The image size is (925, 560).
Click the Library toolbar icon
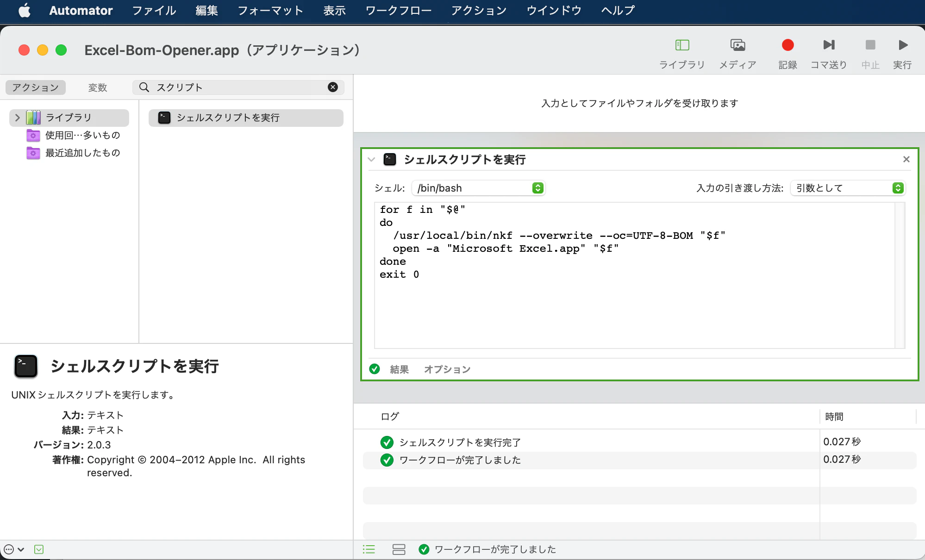point(682,45)
